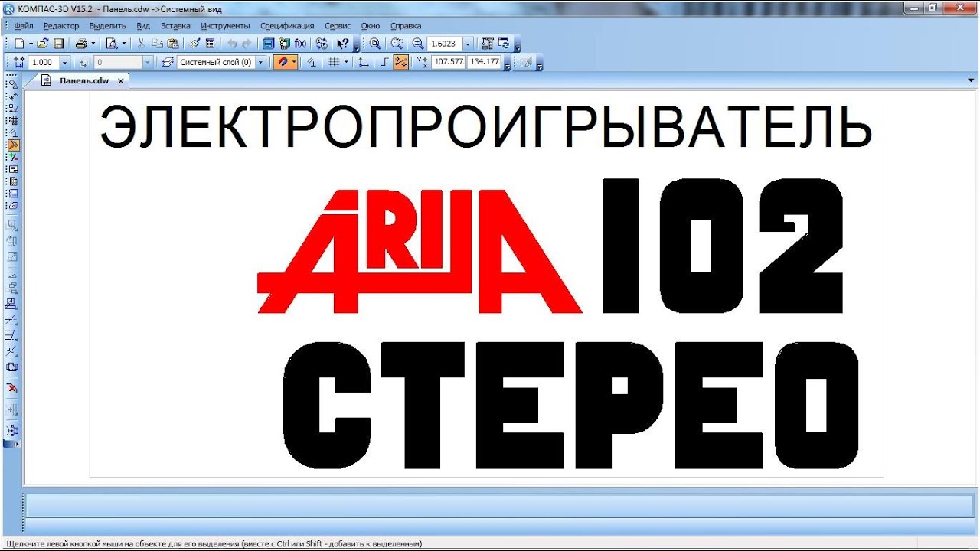The image size is (980, 551).
Task: Click the Refresh image icon
Action: (504, 44)
